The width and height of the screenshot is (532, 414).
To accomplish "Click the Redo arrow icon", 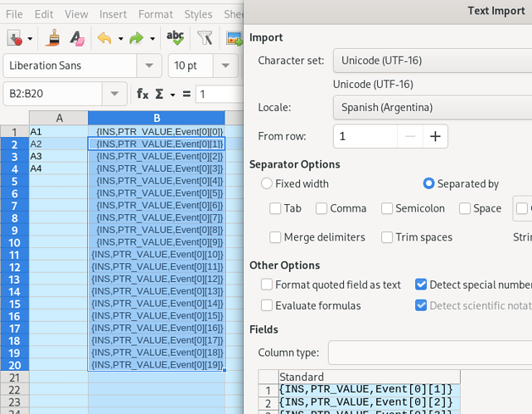I will [137, 38].
